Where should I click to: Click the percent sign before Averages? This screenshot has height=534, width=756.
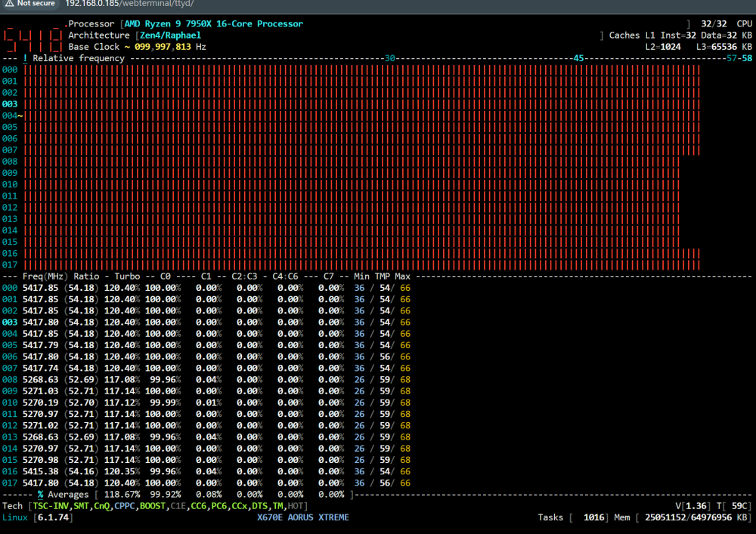coord(41,495)
